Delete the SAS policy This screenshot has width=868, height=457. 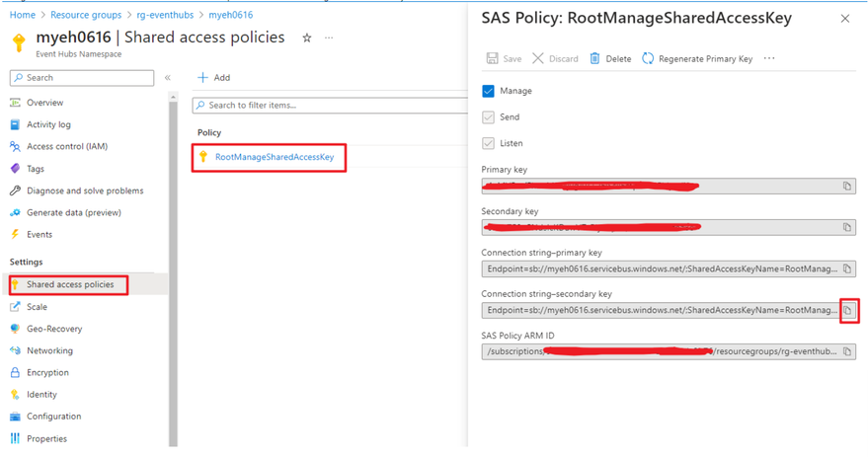pyautogui.click(x=610, y=58)
